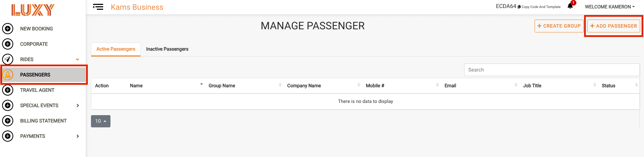Click the orange Passengers person icon
Viewport: 644px width, 157px height.
(8, 75)
